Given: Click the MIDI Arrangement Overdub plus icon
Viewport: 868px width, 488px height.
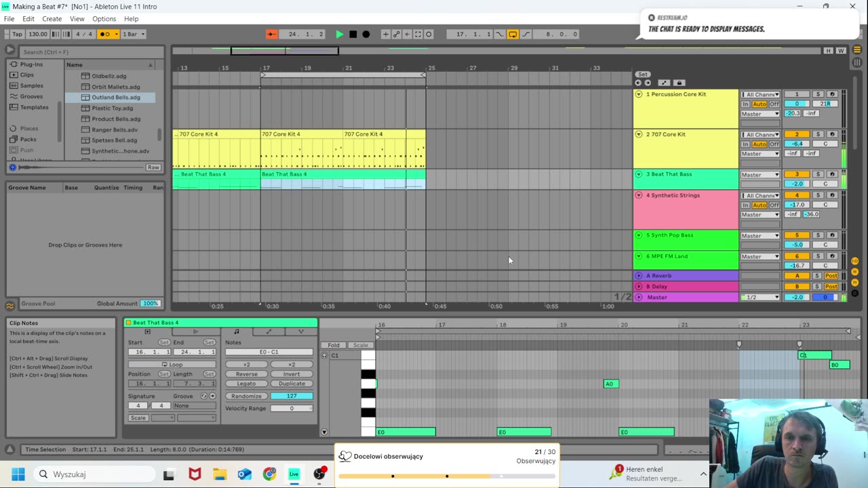Looking at the screenshot, I should point(385,34).
